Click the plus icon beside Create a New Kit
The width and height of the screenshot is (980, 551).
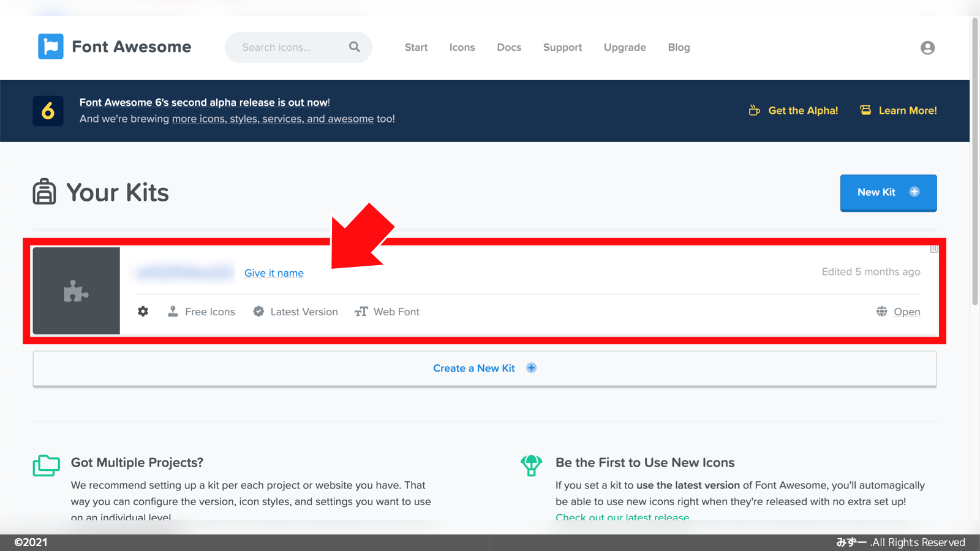pos(532,368)
